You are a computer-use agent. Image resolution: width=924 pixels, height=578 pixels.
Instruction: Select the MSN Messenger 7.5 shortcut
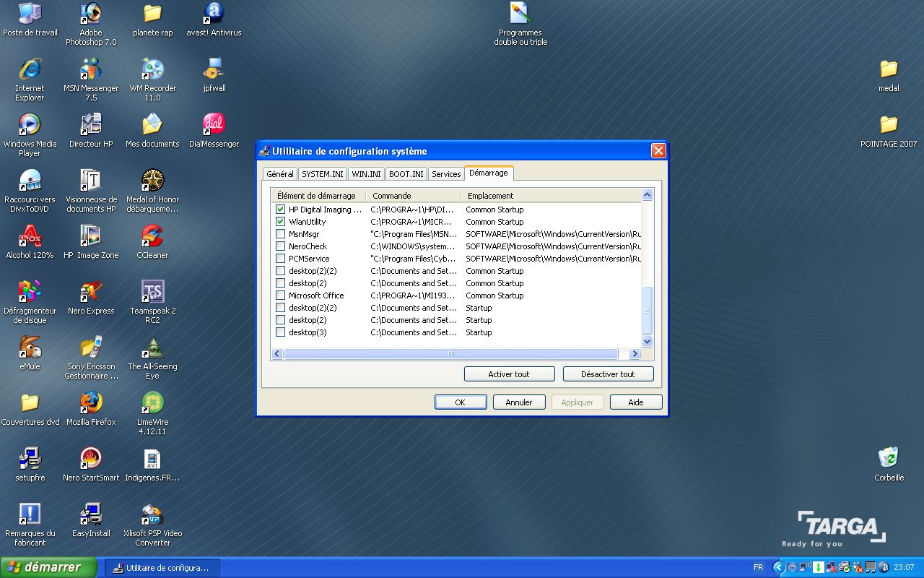tap(91, 79)
